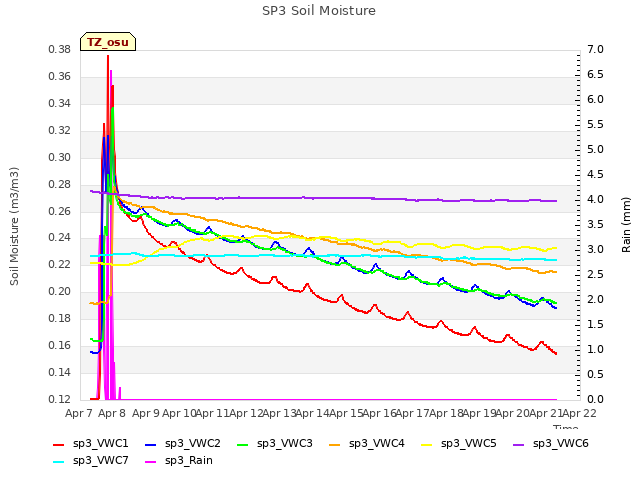This screenshot has height=480, width=640.
Task: Click the cyan sp3_VWC7 legend swatch
Action: click(59, 462)
